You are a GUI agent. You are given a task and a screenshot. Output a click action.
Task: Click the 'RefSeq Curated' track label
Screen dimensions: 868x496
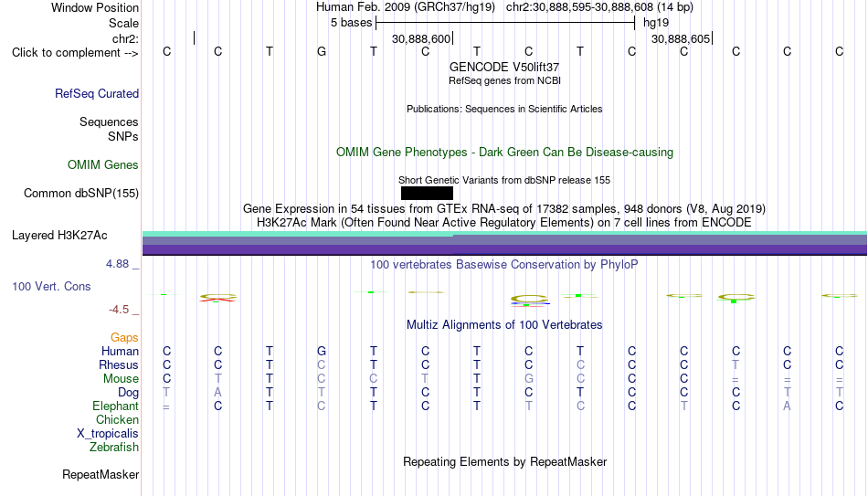coord(97,93)
